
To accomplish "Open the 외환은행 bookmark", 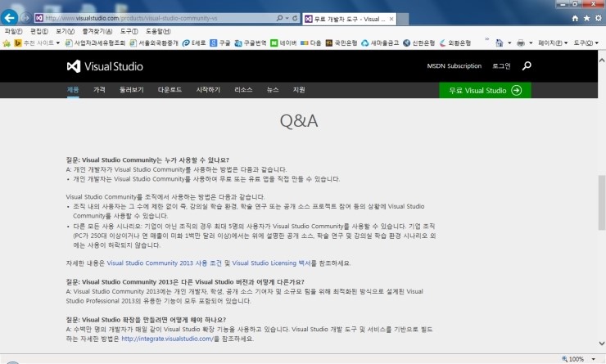I will (x=454, y=43).
